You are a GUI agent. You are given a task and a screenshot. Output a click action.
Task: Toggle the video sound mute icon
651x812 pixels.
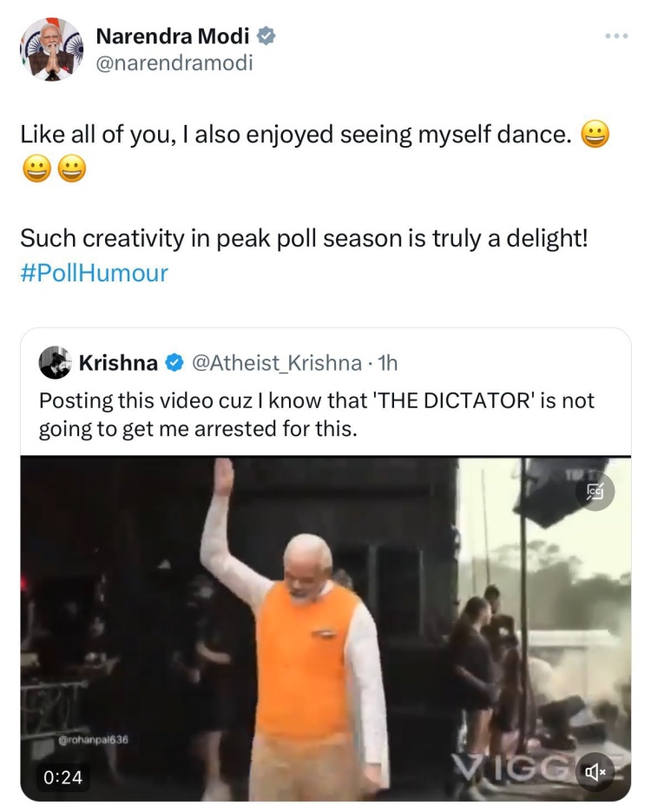coord(596,770)
